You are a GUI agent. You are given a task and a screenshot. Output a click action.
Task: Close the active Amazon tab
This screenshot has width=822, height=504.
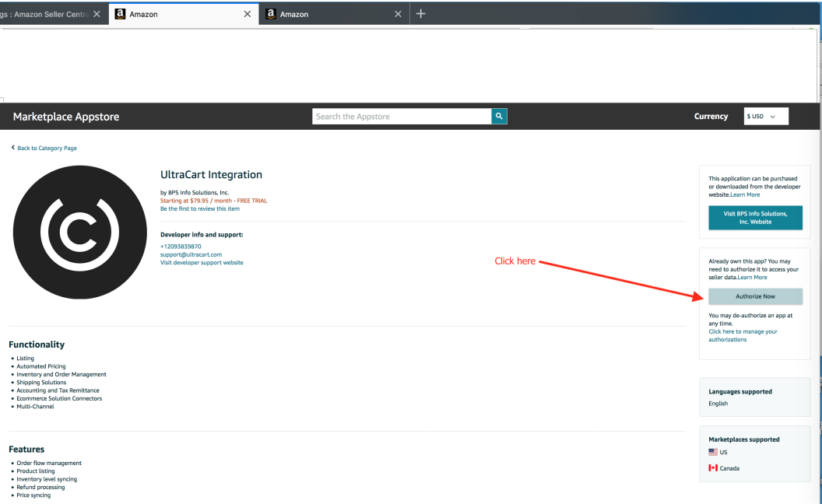tap(248, 14)
